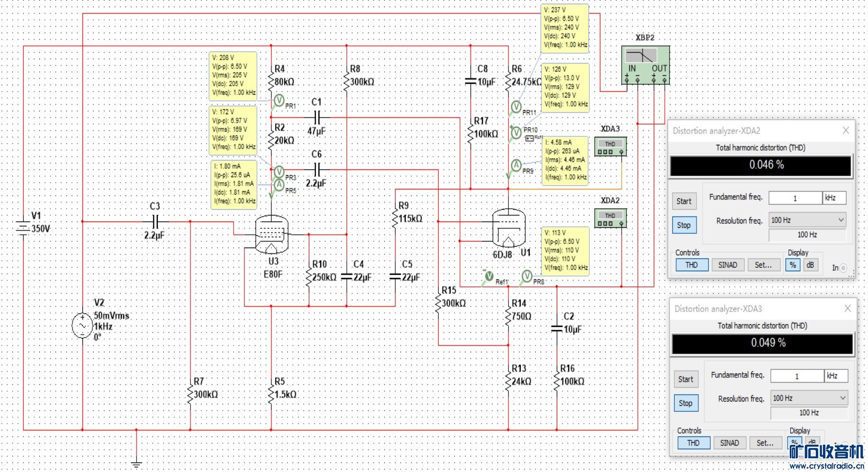The width and height of the screenshot is (868, 472).
Task: Select resistor R17 100kΩ
Action: point(470,134)
